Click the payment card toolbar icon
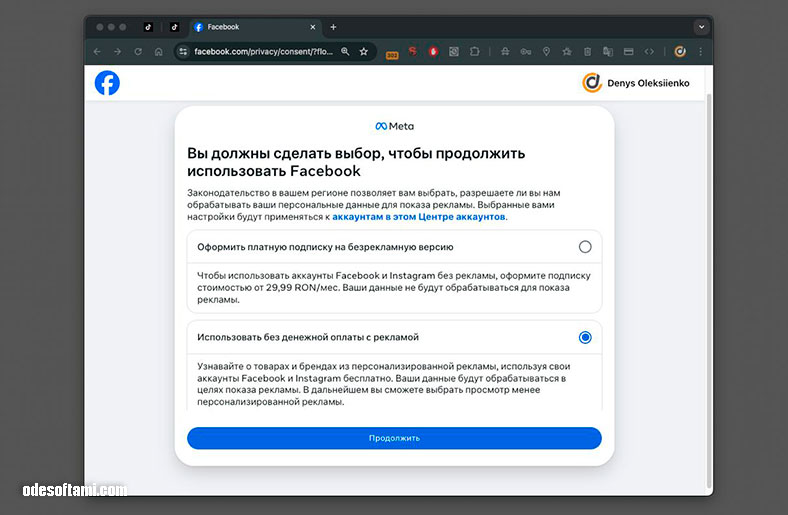 629,51
